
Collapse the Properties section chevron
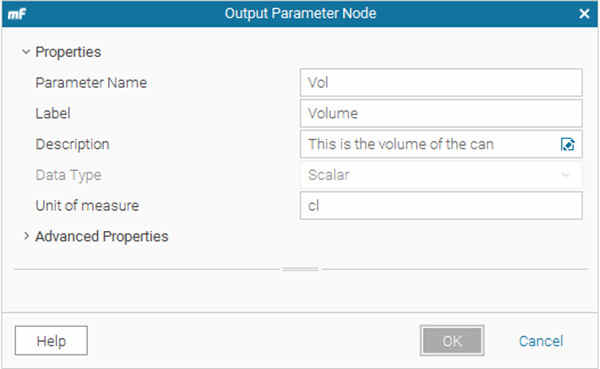pyautogui.click(x=26, y=52)
